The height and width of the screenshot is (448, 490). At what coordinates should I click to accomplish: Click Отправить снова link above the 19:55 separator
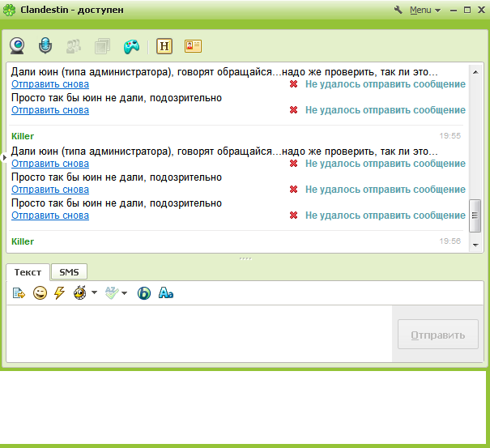pyautogui.click(x=50, y=110)
